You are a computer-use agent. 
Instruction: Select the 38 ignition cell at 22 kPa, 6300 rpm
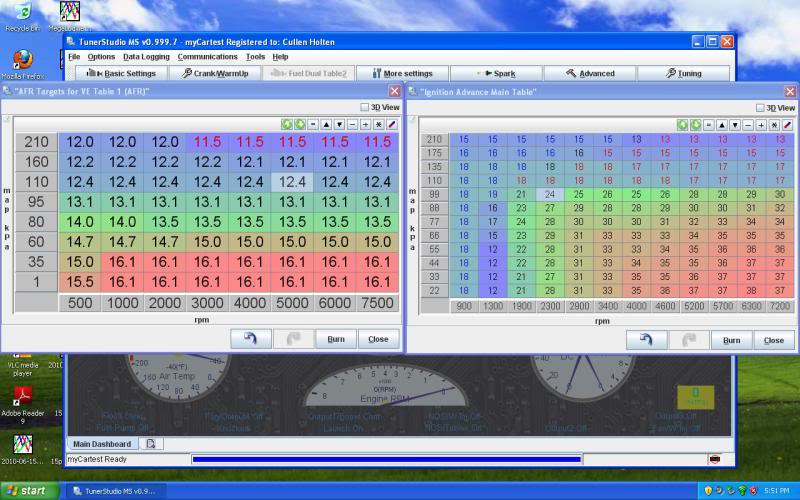pos(751,290)
